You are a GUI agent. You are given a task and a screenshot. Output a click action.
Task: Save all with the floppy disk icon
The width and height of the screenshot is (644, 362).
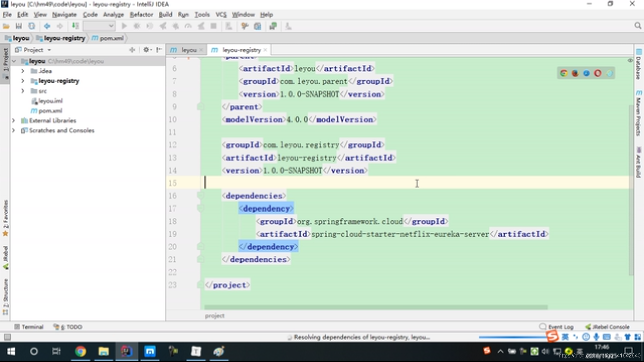(19, 26)
